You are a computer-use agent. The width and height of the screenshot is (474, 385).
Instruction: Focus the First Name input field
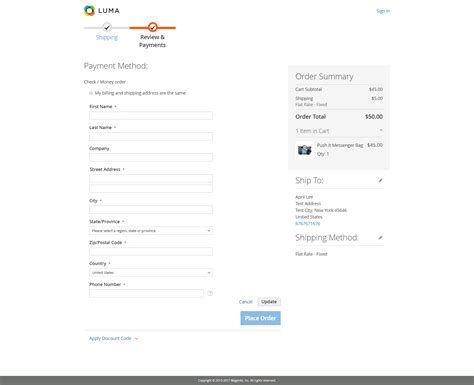151,116
